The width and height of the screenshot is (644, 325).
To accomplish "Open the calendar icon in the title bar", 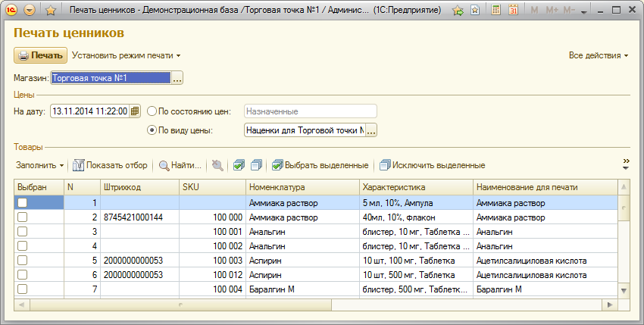I will (514, 11).
